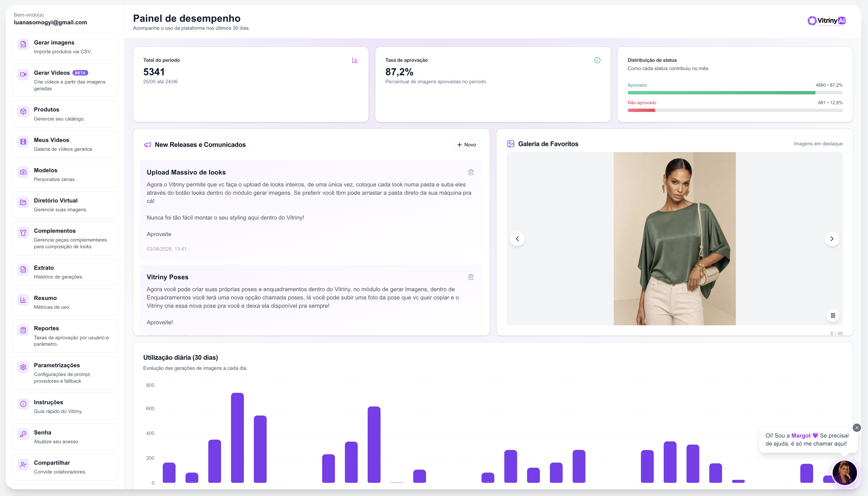Click the Compartilhar add-user icon
The height and width of the screenshot is (496, 868).
click(x=23, y=464)
